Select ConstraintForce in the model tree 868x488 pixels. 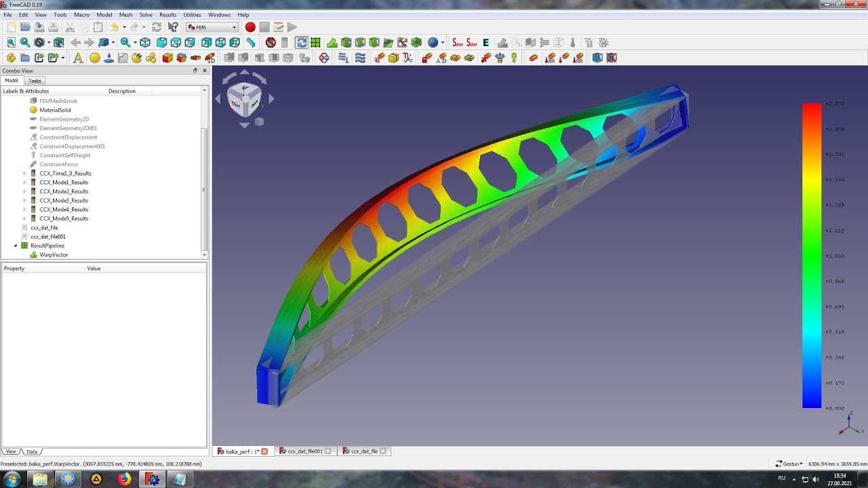(58, 164)
